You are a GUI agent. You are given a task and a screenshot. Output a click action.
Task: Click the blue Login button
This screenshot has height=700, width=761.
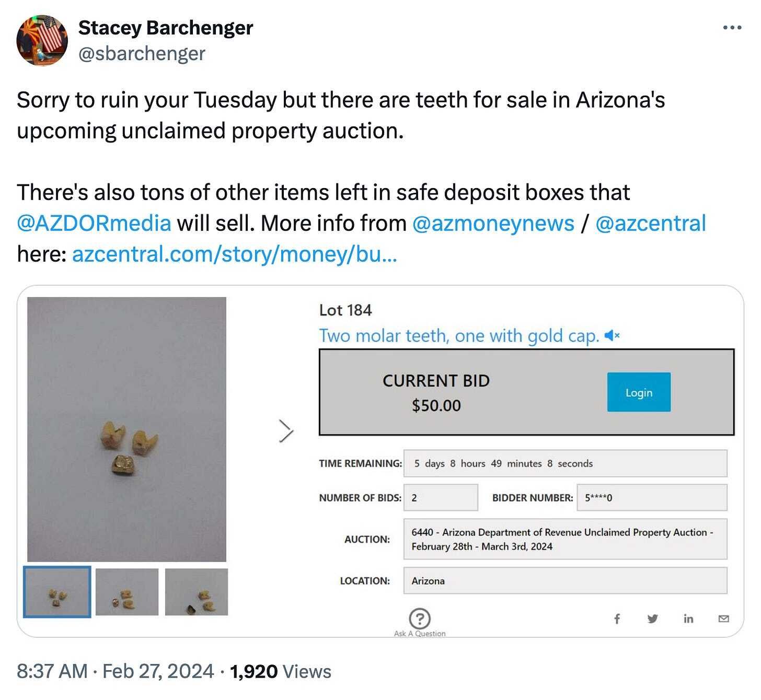[x=639, y=392]
